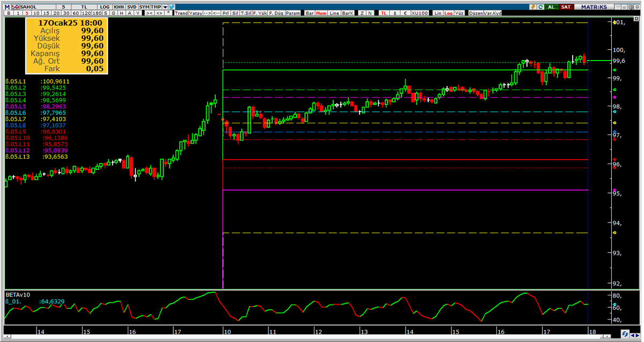Click the asterisk toolbar button

pos(169,13)
